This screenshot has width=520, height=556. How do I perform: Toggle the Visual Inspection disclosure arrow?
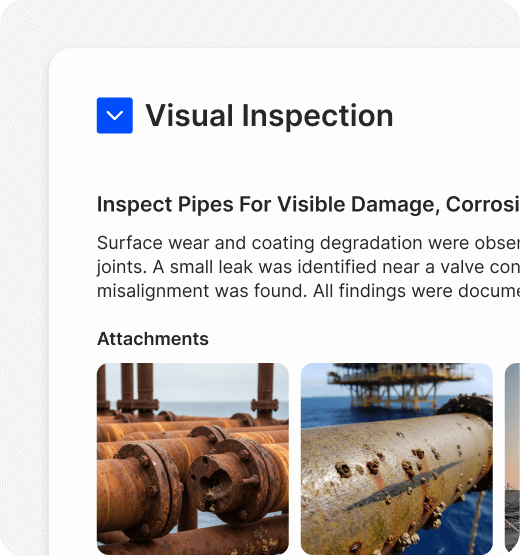(x=115, y=116)
